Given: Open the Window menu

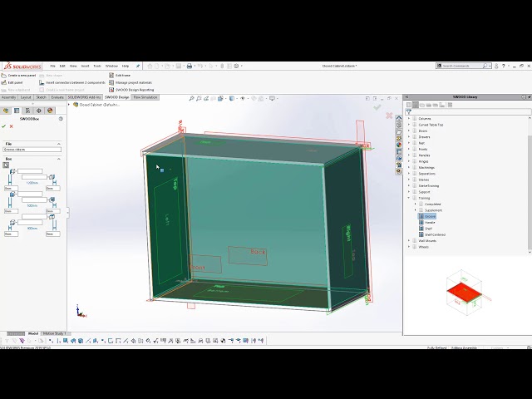Looking at the screenshot, I should click(111, 66).
